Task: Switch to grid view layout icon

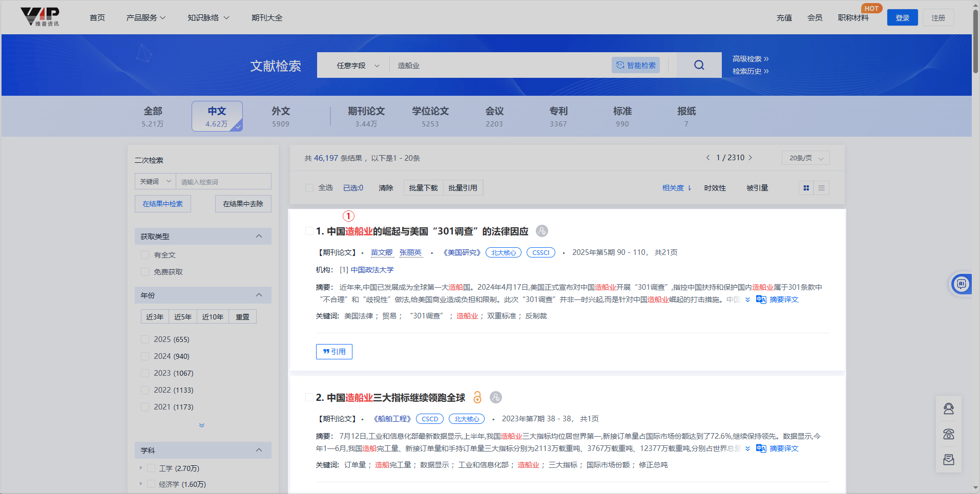Action: 806,188
